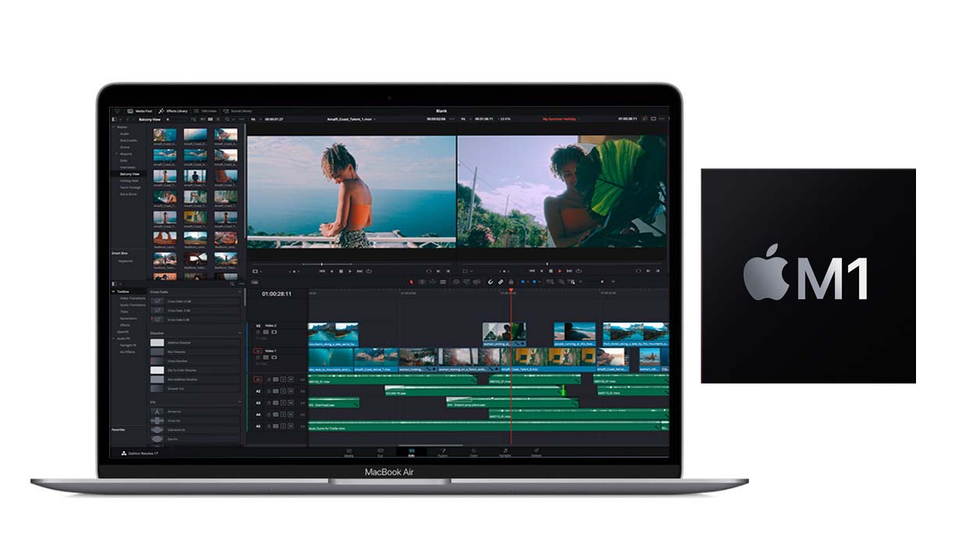Toggle the V1 track destination selector
This screenshot has height=552, width=980.
(x=258, y=351)
